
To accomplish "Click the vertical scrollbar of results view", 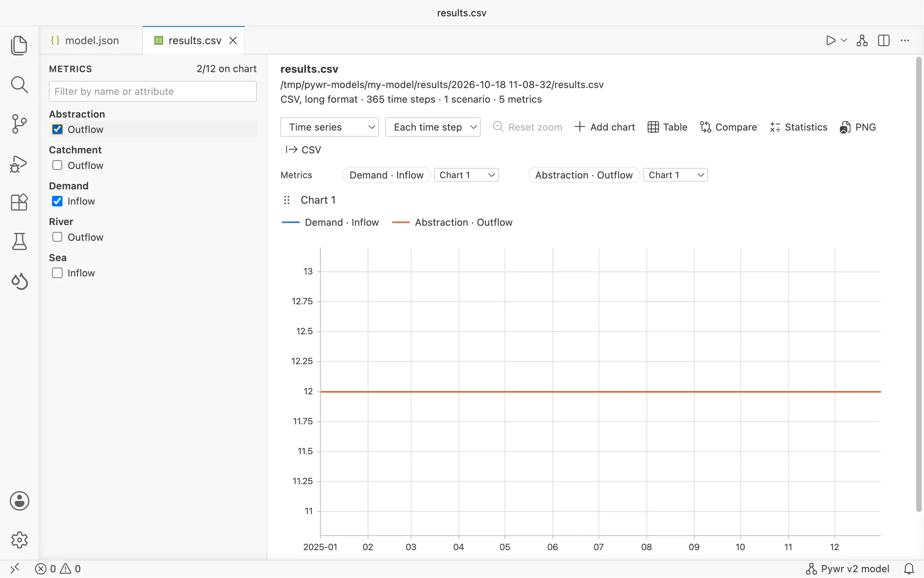I will point(919,285).
